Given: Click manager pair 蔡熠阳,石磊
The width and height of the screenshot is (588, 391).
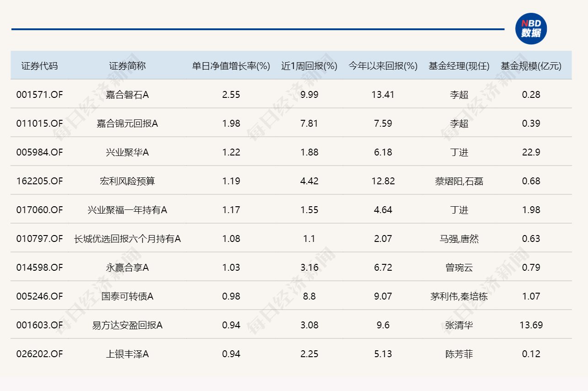Looking at the screenshot, I should [x=459, y=181].
